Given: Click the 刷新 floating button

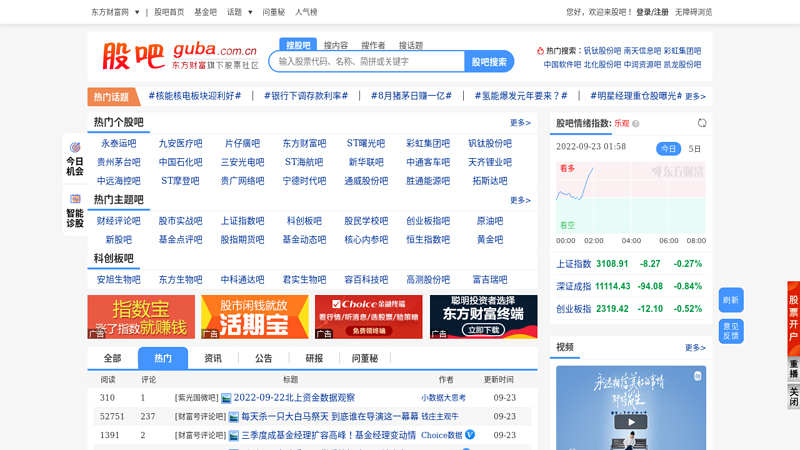Looking at the screenshot, I should tap(731, 300).
